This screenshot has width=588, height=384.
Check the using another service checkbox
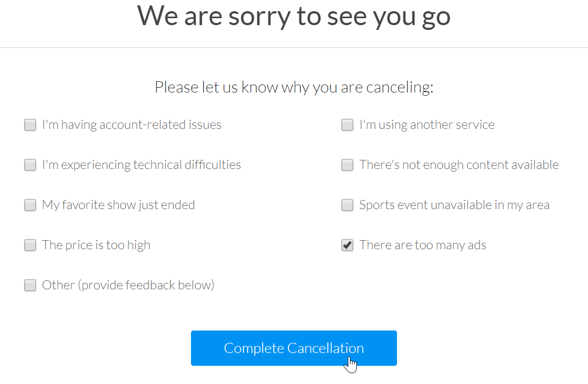point(347,125)
